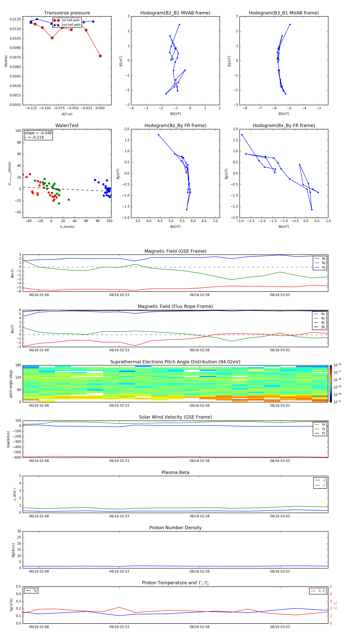
Task: Select the 'Vx' velocity legend entry
Action: [320, 425]
